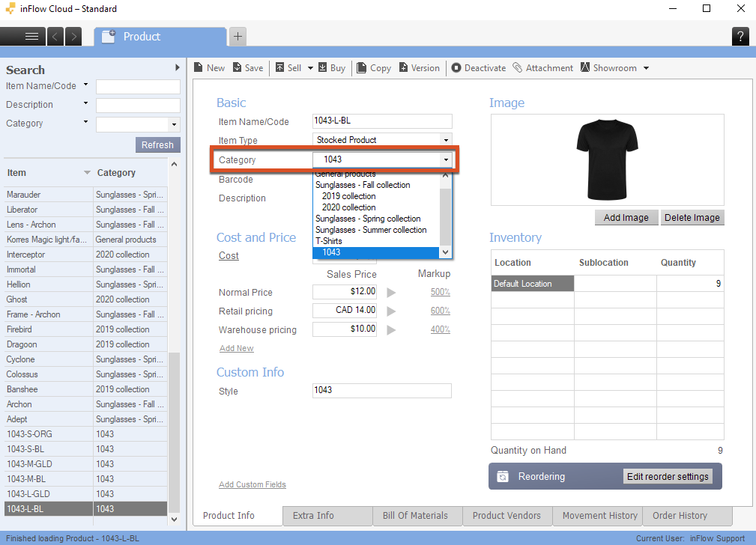Switch to Bill Of Materials tab
This screenshot has width=756, height=545.
pyautogui.click(x=415, y=515)
